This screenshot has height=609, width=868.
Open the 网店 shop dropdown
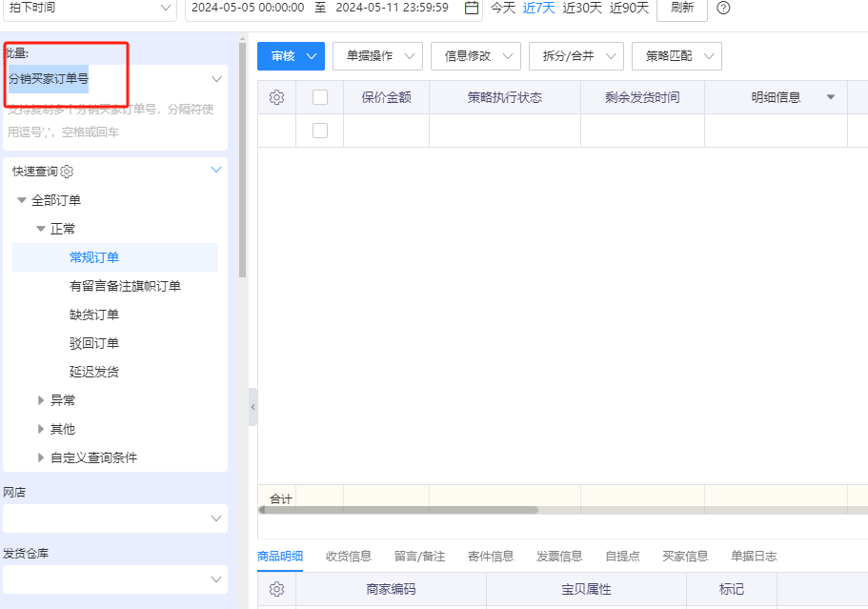(x=114, y=518)
